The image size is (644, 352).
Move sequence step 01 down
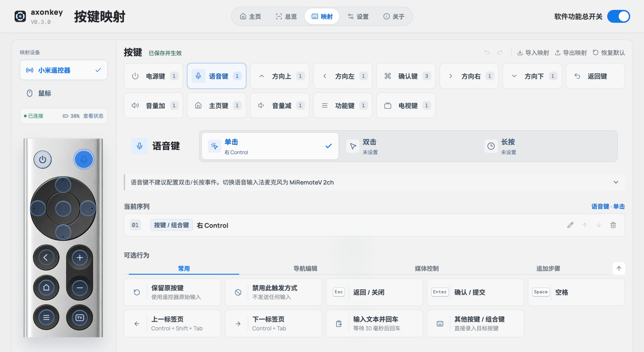[x=599, y=225]
